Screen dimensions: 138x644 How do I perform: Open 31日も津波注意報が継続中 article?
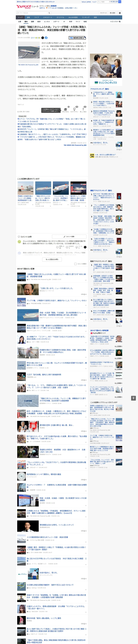point(50,585)
